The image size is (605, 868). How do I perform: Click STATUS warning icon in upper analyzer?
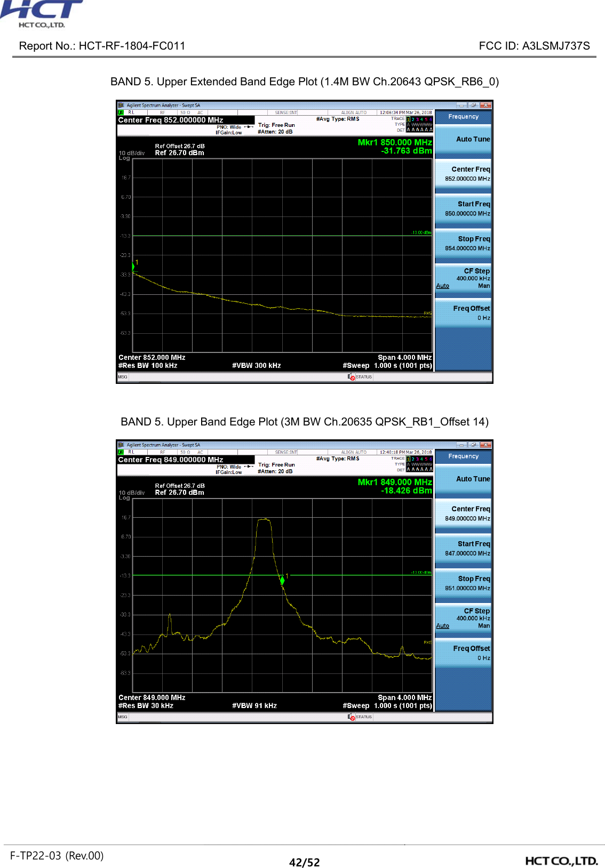(x=352, y=377)
